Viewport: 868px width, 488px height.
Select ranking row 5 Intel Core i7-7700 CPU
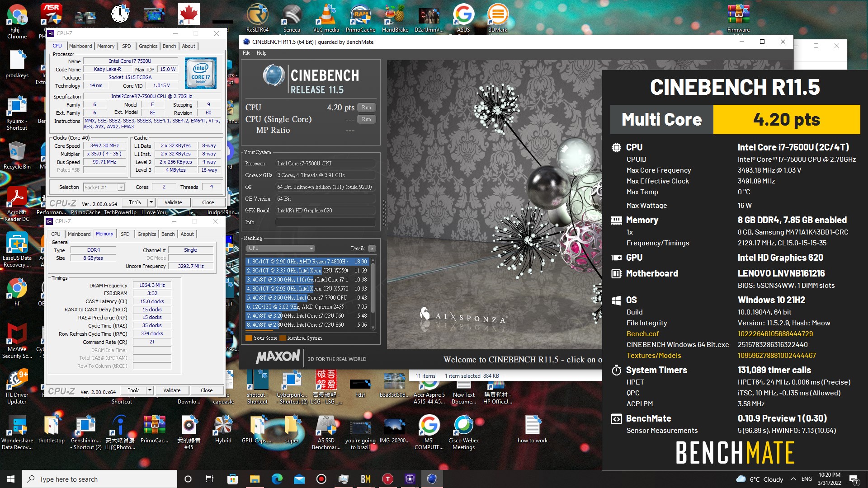pos(307,298)
